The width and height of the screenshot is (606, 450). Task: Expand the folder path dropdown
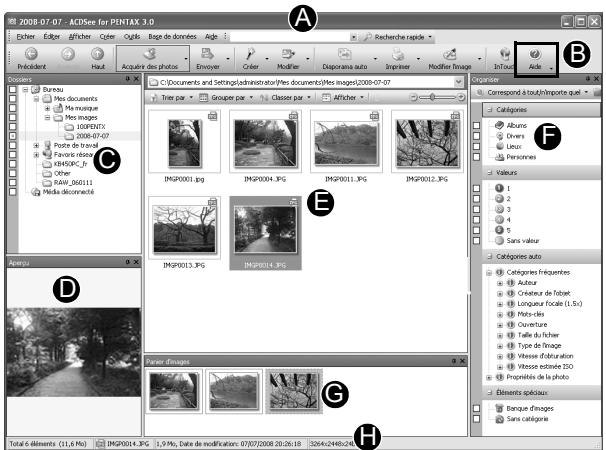[x=458, y=82]
